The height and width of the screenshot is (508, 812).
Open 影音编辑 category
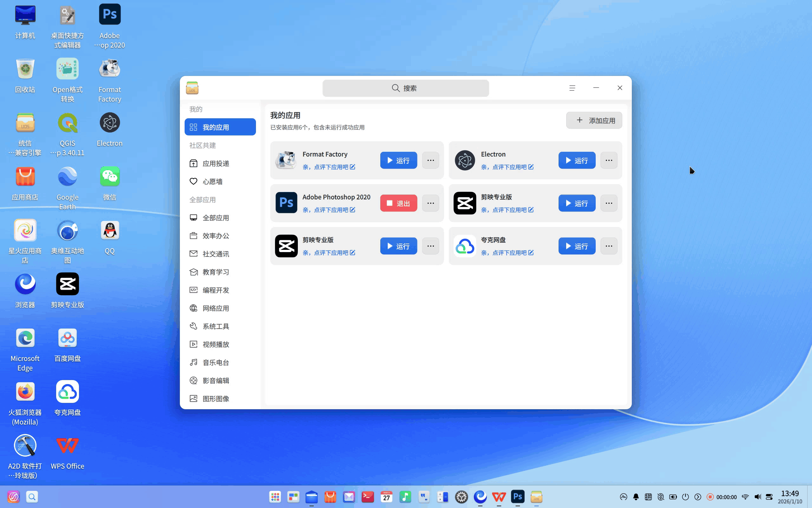pyautogui.click(x=220, y=381)
